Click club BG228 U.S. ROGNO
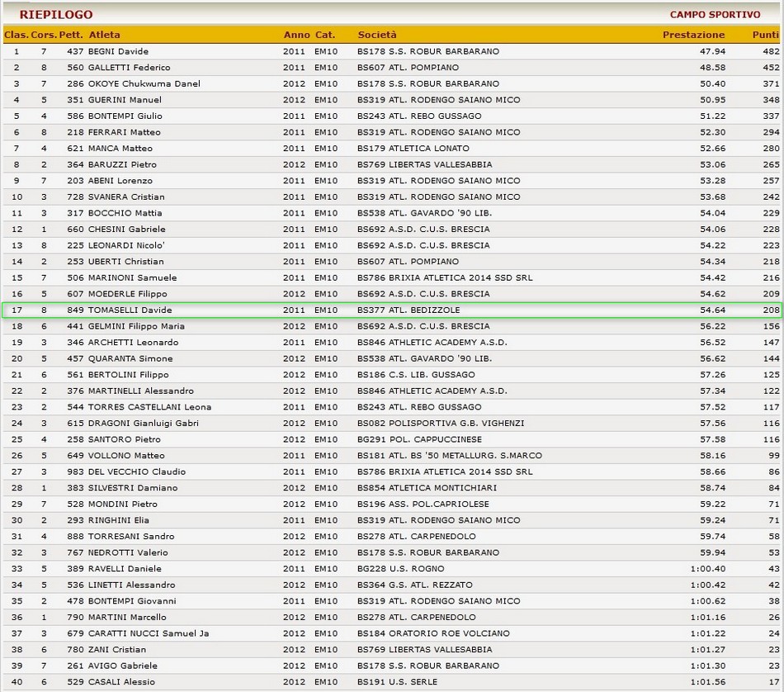Screen dimensions: 784x692 pos(400,569)
